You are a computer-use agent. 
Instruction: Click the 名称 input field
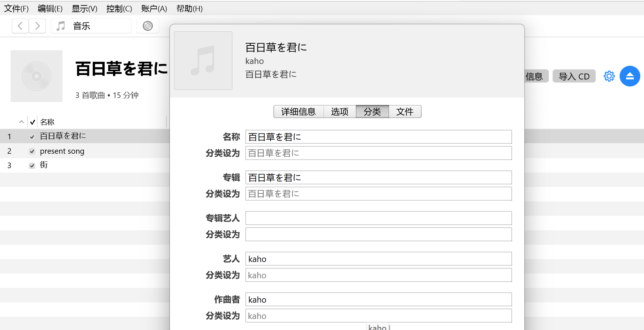pyautogui.click(x=379, y=137)
